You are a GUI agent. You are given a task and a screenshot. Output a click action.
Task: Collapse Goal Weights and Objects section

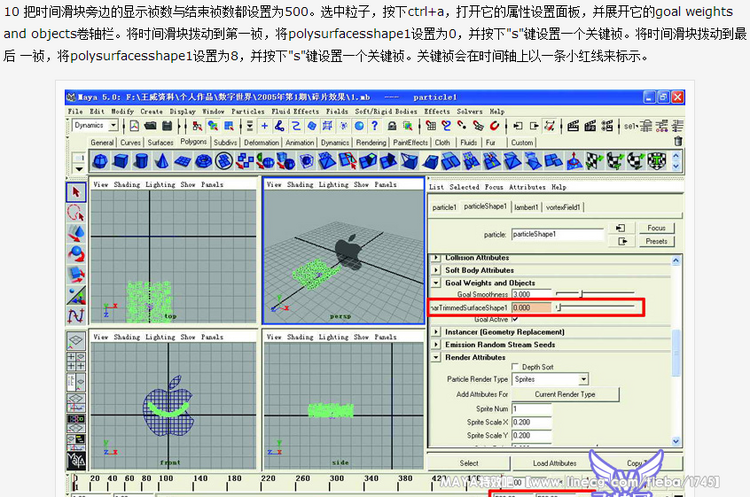(x=436, y=283)
